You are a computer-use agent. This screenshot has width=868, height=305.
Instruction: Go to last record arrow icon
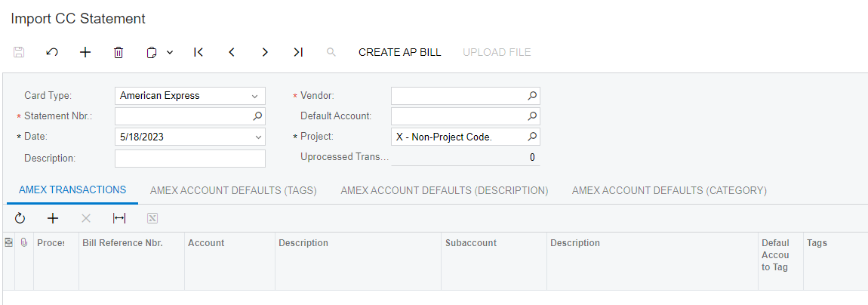(x=298, y=52)
